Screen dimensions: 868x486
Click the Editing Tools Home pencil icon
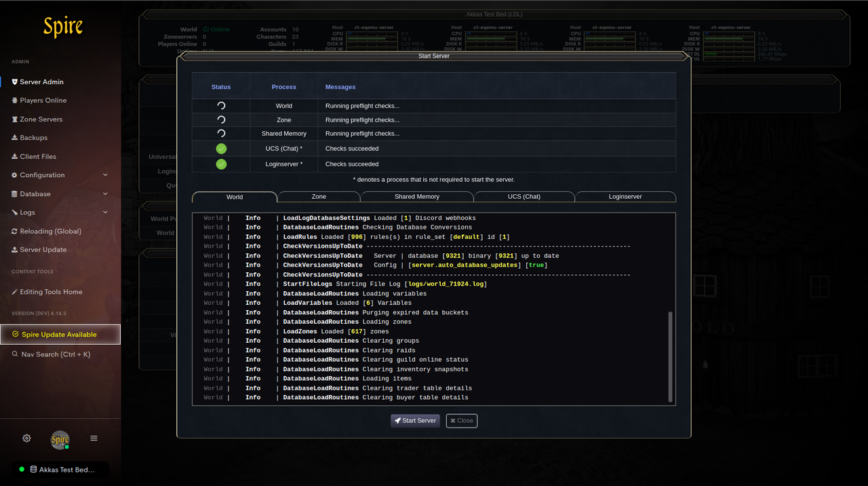pos(14,292)
